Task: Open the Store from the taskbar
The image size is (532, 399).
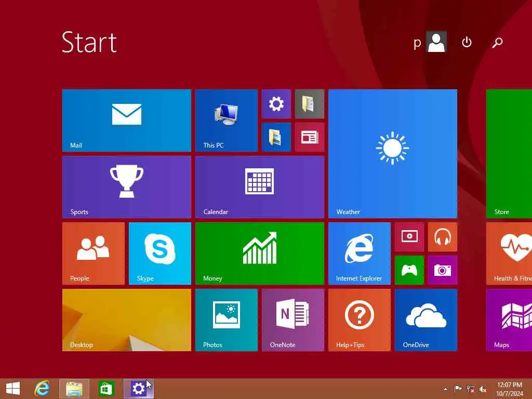Action: click(x=106, y=389)
